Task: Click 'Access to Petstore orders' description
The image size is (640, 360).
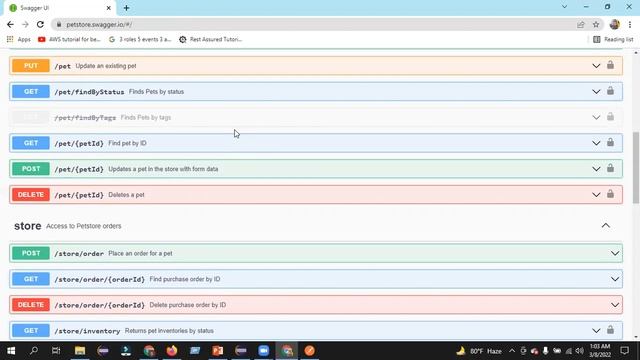Action: [84, 226]
